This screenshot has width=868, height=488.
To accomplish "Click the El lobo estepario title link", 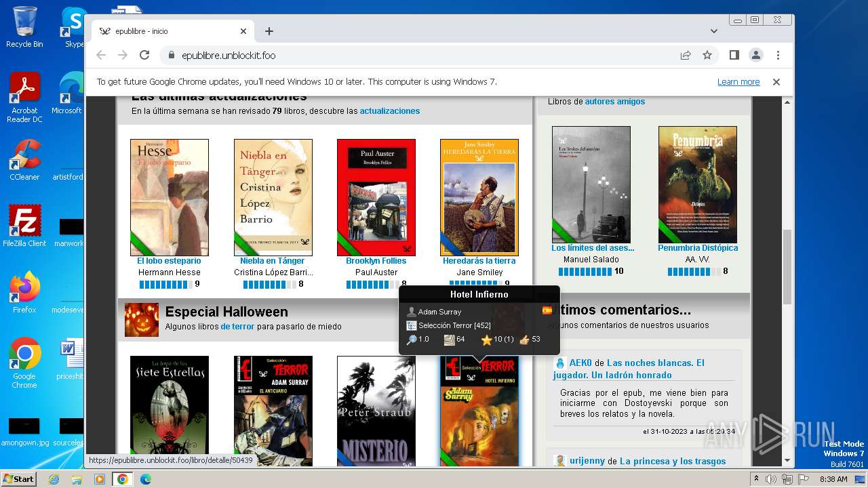I will tap(169, 261).
